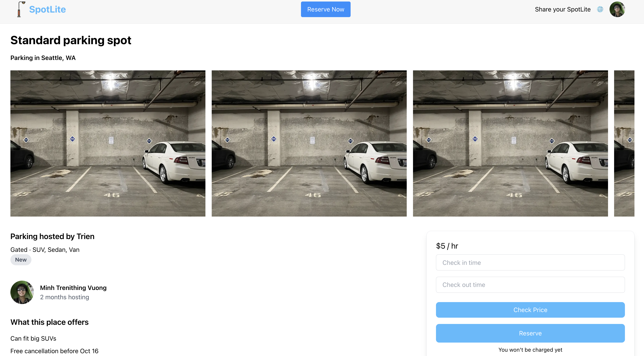Open the second parking spot photo
Viewport: 644px width, 356px height.
point(309,143)
